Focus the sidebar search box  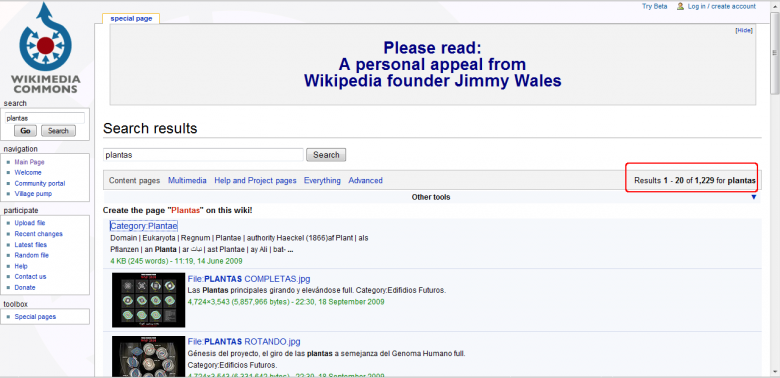[45, 118]
